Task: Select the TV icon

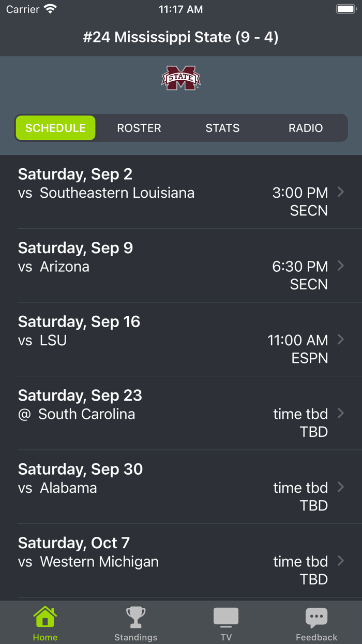Action: (x=226, y=617)
